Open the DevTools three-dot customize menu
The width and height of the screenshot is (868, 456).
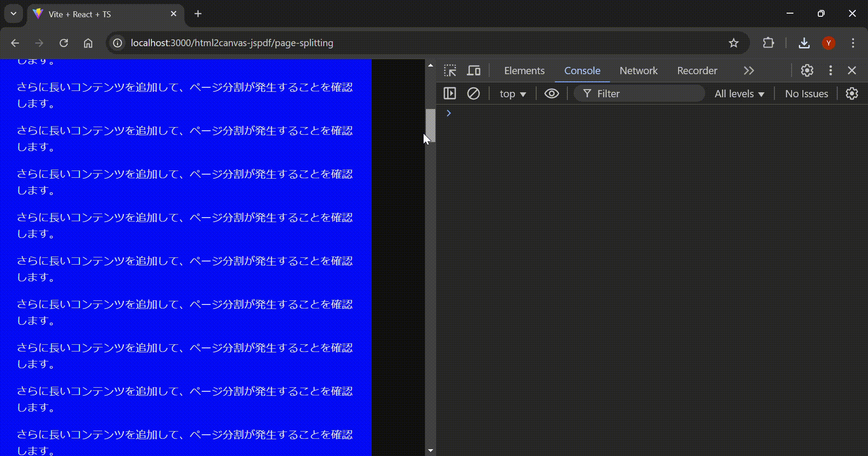[x=830, y=71]
